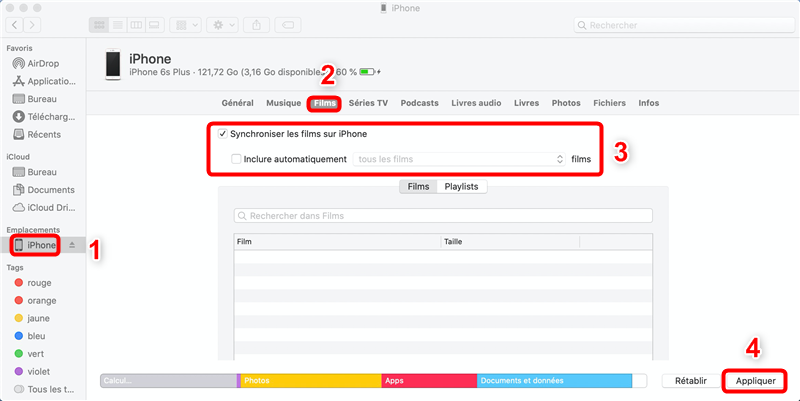Click the battery charge indicator
The height and width of the screenshot is (401, 800).
coord(367,72)
